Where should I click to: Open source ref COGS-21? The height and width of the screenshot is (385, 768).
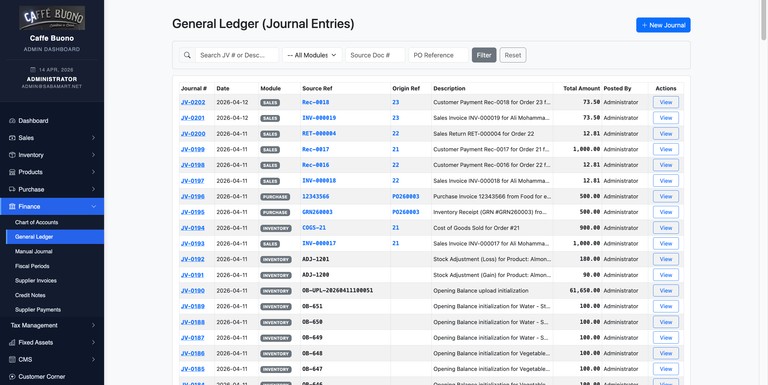coord(314,228)
